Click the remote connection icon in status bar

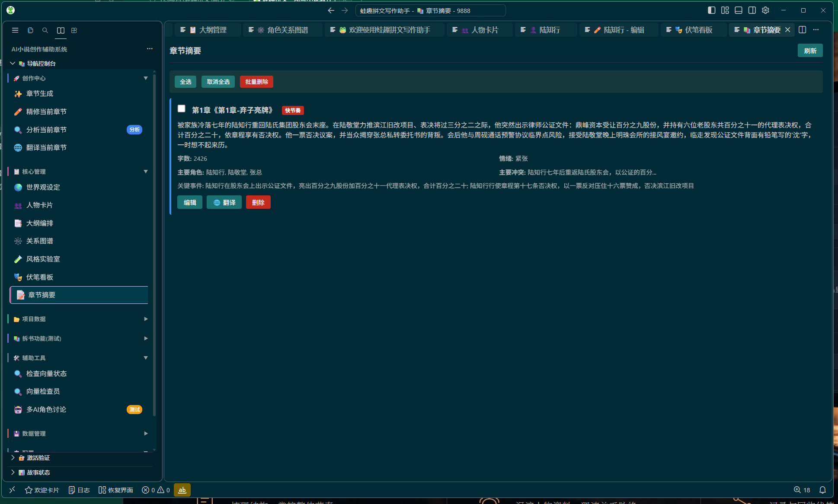12,490
